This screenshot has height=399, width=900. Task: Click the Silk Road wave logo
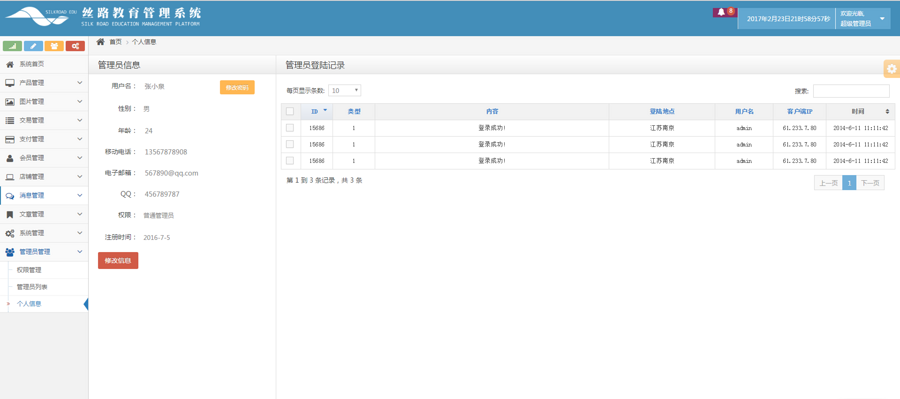[37, 18]
